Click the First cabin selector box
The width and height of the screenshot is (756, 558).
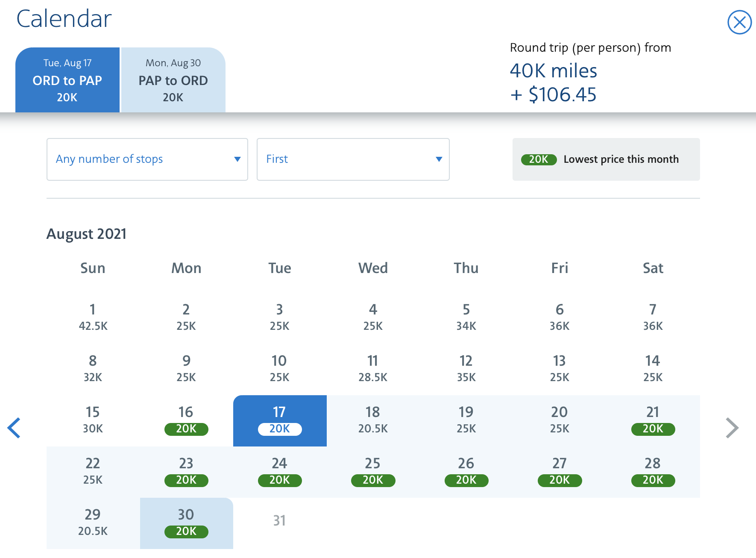(x=353, y=159)
